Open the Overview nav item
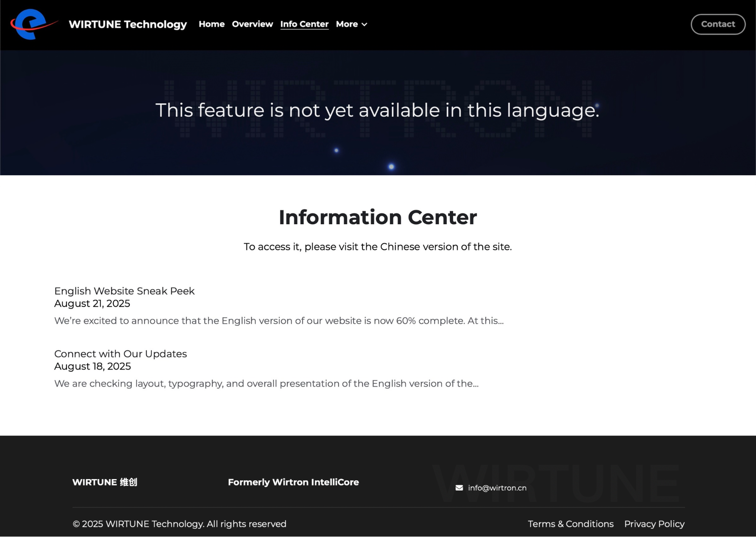 tap(252, 24)
